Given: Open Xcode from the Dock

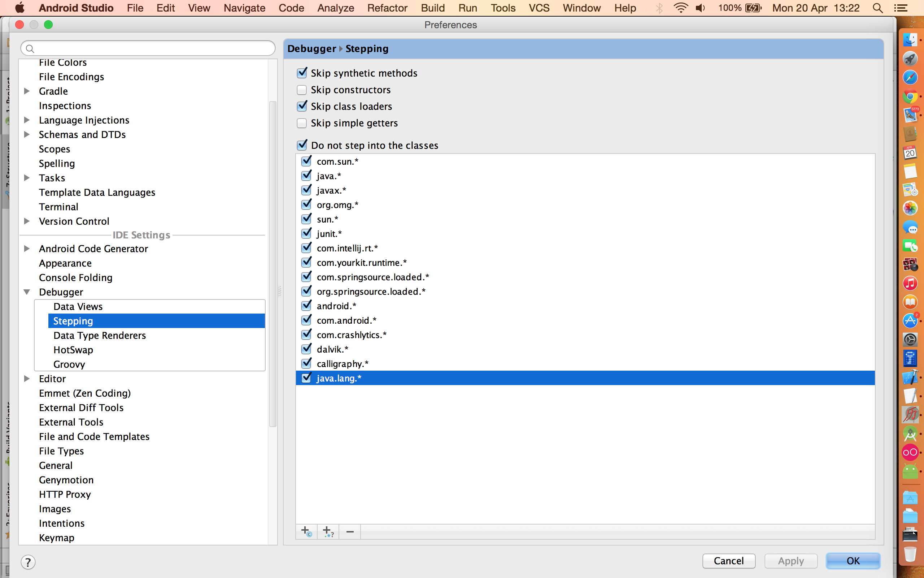Looking at the screenshot, I should [x=910, y=377].
